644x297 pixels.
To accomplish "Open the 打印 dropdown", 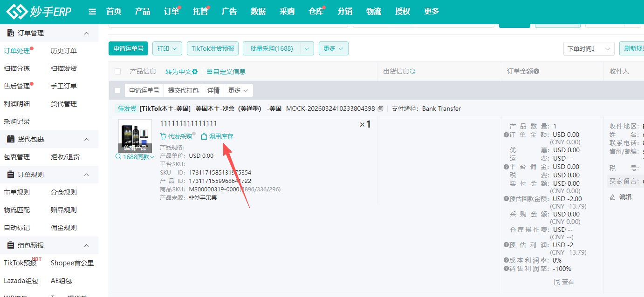I will (167, 48).
